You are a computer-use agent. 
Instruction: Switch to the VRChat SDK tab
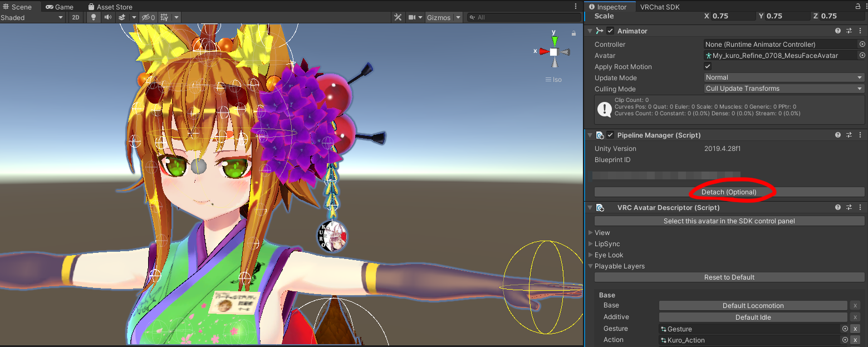pyautogui.click(x=660, y=7)
